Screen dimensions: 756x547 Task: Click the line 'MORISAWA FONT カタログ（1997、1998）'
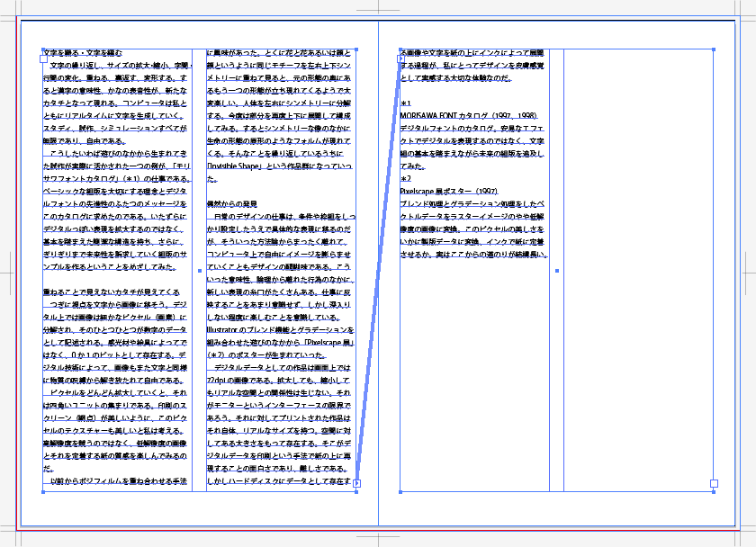[x=469, y=116]
